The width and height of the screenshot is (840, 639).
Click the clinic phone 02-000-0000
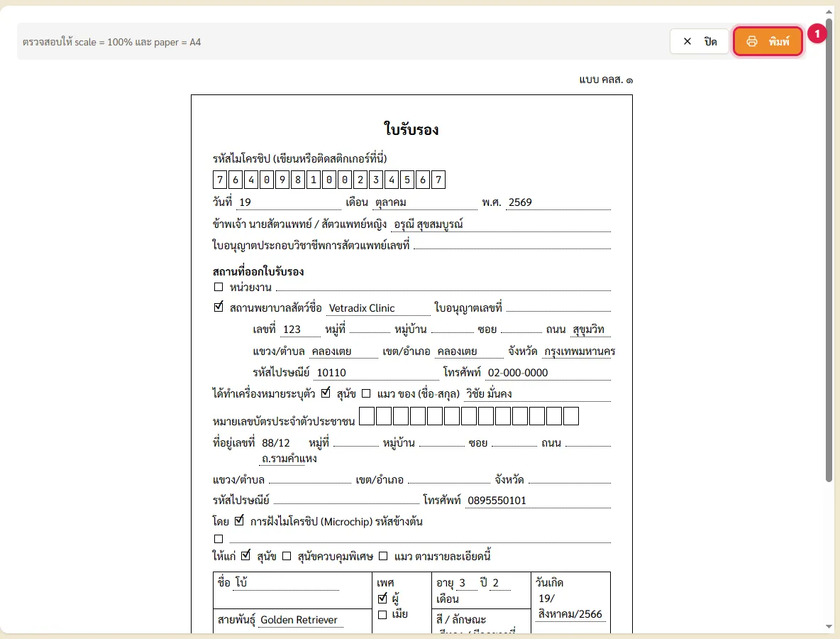point(518,373)
